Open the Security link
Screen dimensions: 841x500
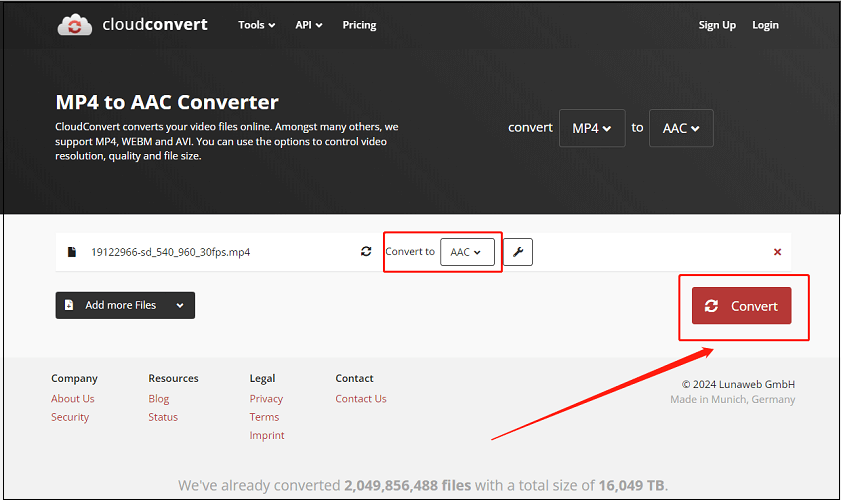click(70, 417)
